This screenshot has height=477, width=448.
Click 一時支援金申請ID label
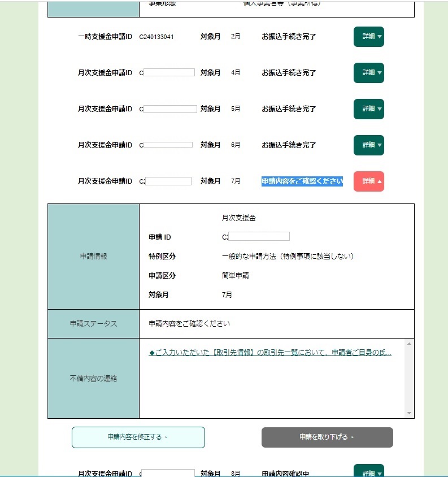(x=105, y=37)
